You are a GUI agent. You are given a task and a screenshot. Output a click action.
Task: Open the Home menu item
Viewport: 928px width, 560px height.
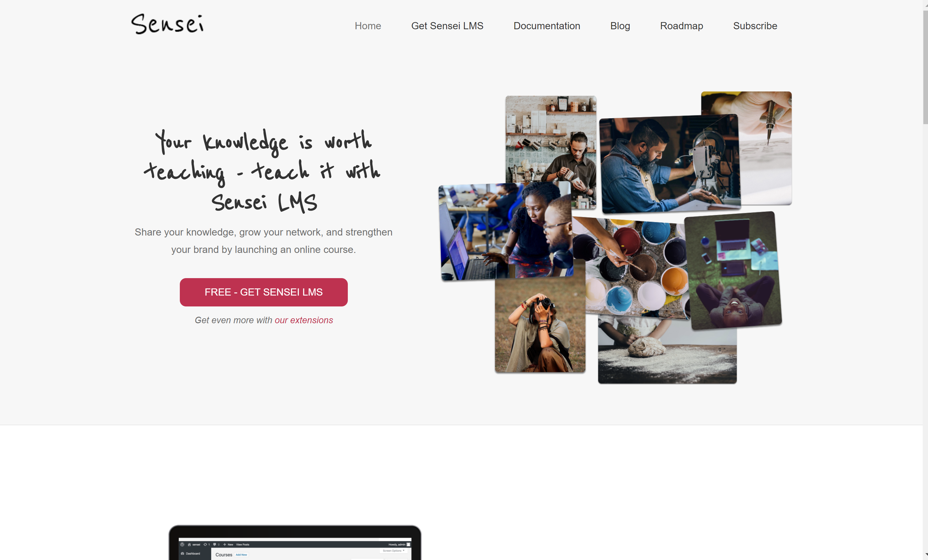[368, 26]
